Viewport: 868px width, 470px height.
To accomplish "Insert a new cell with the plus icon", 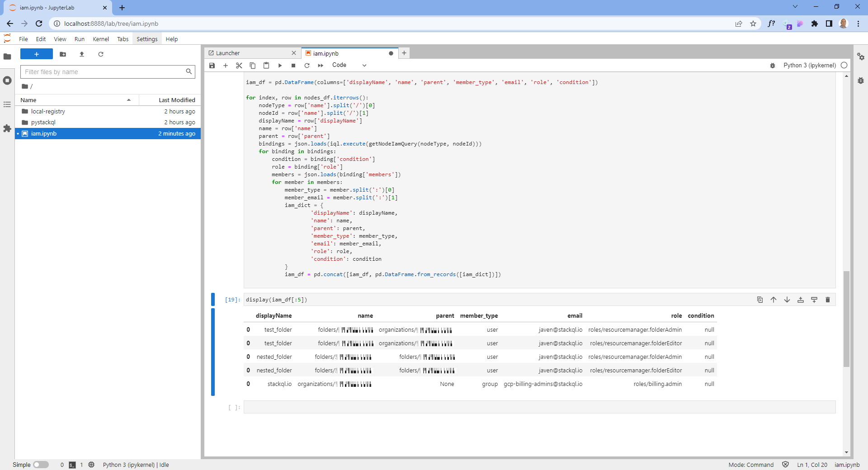I will tap(226, 66).
